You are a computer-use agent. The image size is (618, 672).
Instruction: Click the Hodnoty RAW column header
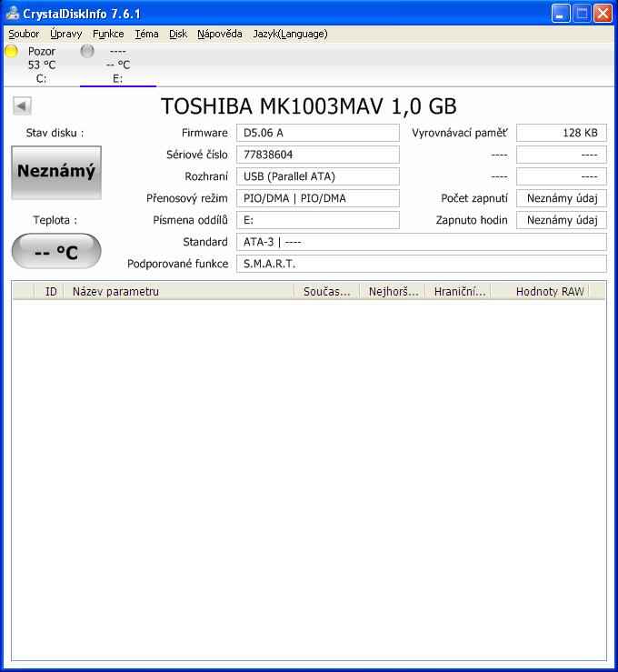(540, 291)
